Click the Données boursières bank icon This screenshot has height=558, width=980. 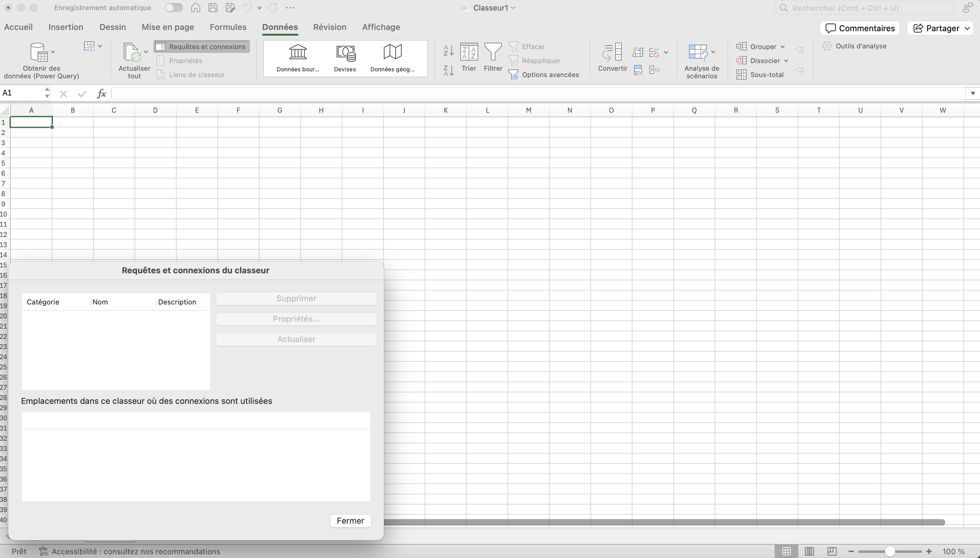tap(298, 52)
